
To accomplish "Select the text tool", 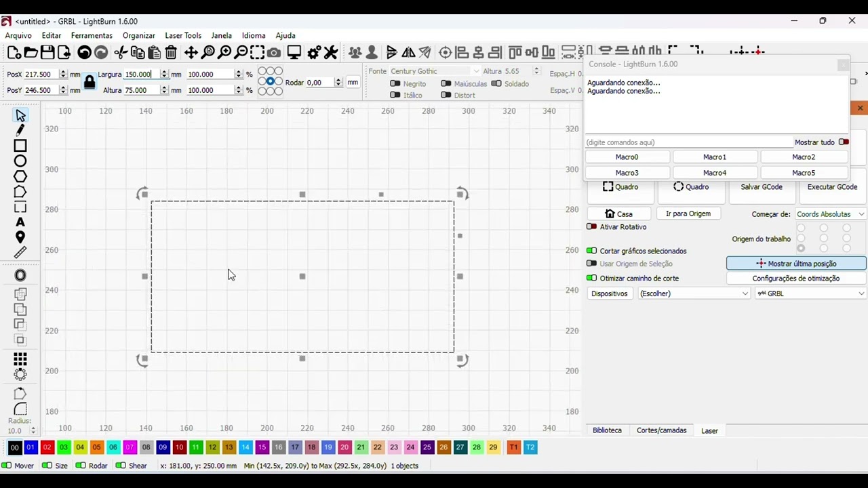I will coord(20,222).
